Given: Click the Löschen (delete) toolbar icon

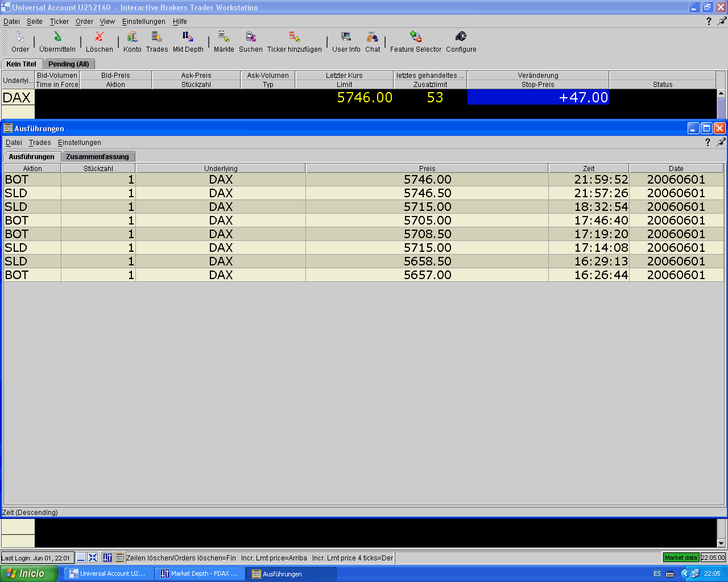Looking at the screenshot, I should click(x=100, y=43).
